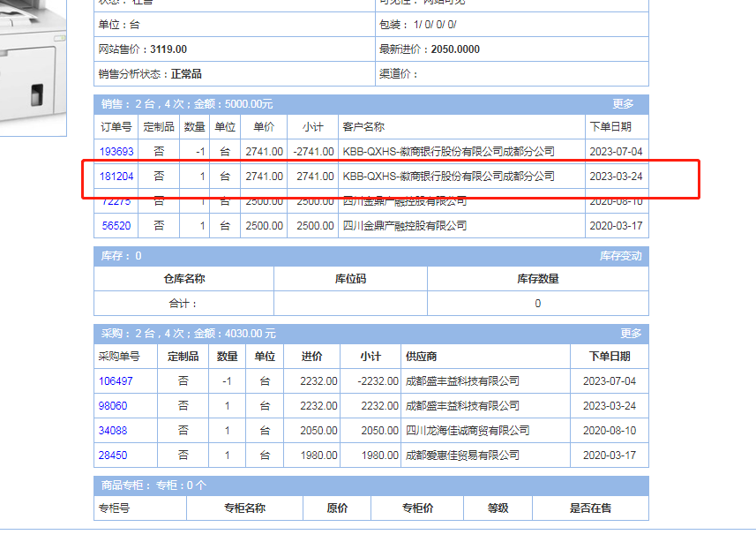
Task: Click the 进价 column header
Action: pos(312,357)
